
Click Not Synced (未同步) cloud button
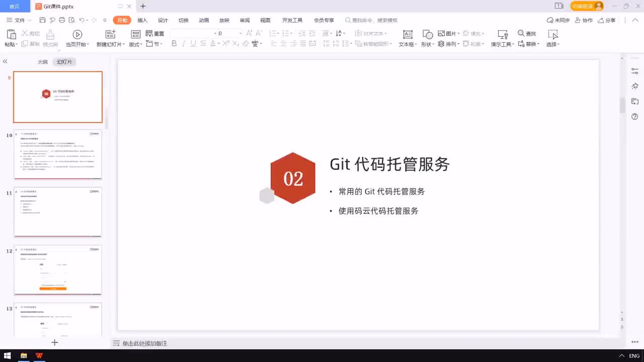point(558,20)
